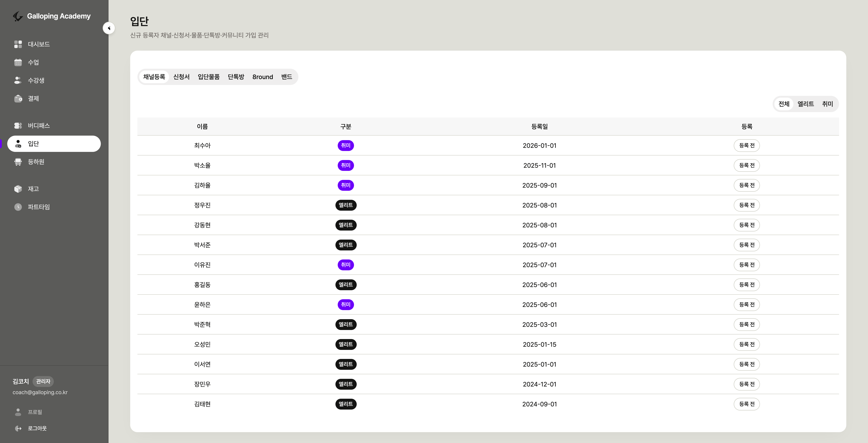Viewport: 868px width, 443px height.
Task: Click the name 장민우
Action: pyautogui.click(x=202, y=384)
